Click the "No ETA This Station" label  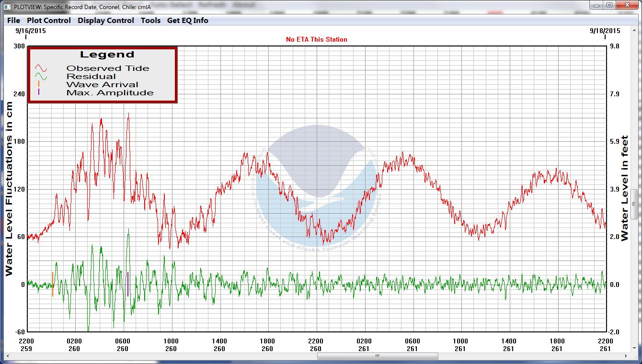[x=316, y=39]
